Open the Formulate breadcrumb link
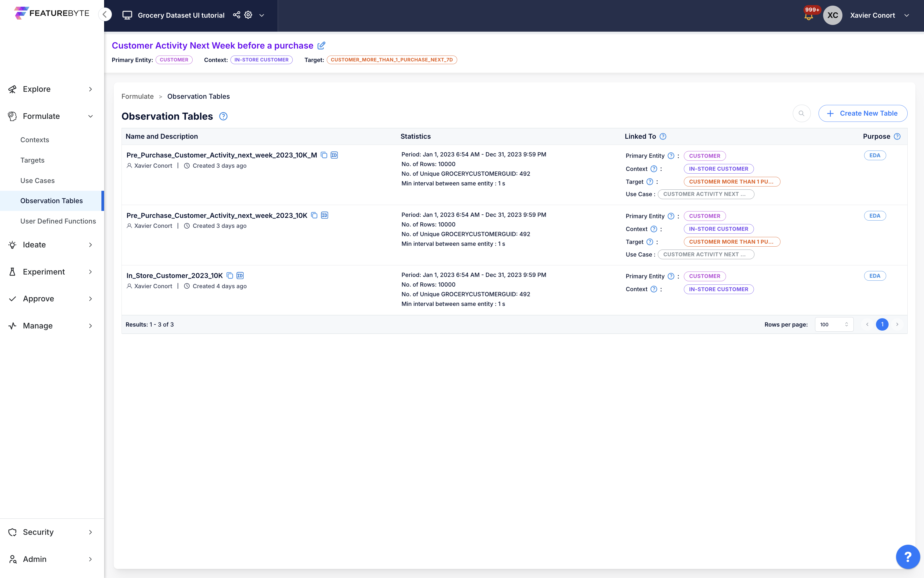924x578 pixels. 138,96
